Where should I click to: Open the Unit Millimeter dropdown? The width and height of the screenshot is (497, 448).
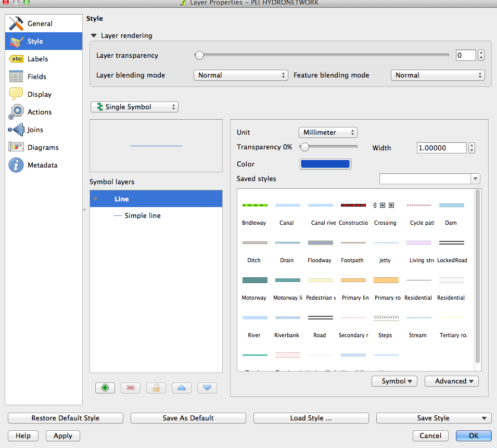pos(327,132)
